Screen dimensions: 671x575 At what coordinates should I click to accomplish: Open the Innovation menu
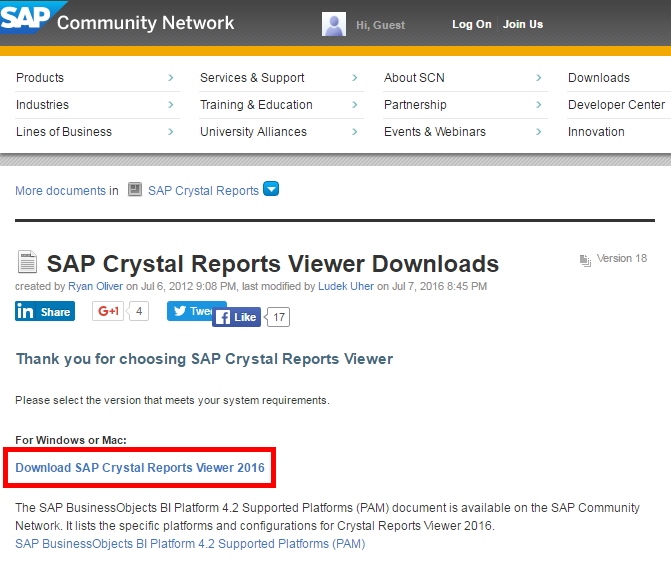tap(596, 132)
